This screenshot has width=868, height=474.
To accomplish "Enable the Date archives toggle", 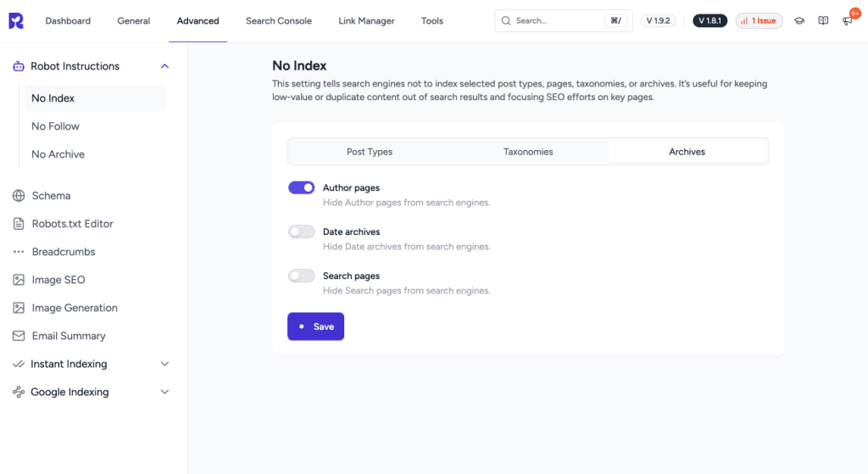I will [x=301, y=231].
